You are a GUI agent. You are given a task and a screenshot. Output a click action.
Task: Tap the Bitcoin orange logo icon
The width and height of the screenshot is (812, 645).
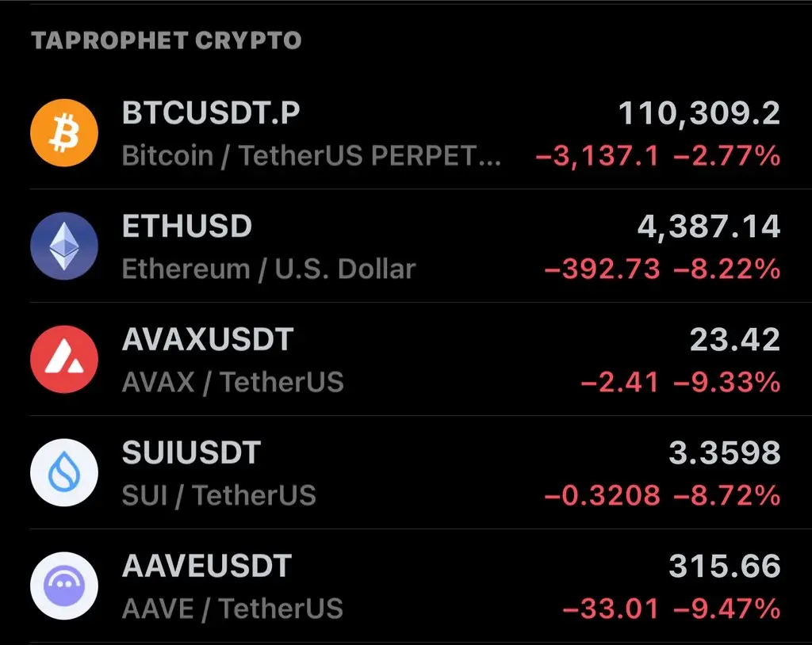[64, 133]
